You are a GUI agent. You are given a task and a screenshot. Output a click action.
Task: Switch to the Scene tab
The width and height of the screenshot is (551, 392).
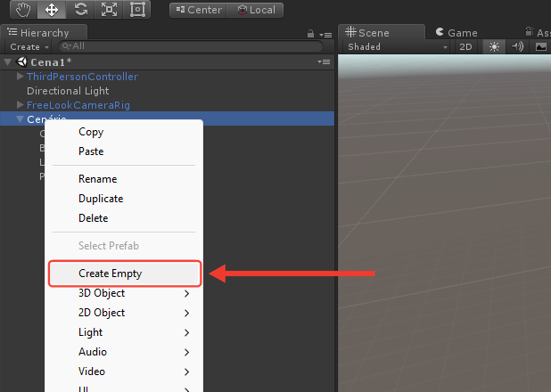(x=382, y=32)
